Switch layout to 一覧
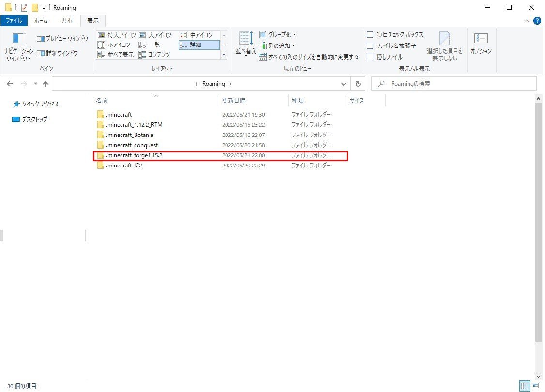Viewport: 545px width, 392px height. (x=150, y=45)
